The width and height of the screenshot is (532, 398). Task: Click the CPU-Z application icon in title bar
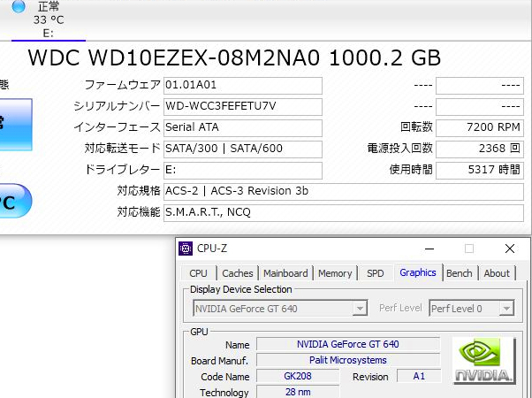(x=186, y=249)
